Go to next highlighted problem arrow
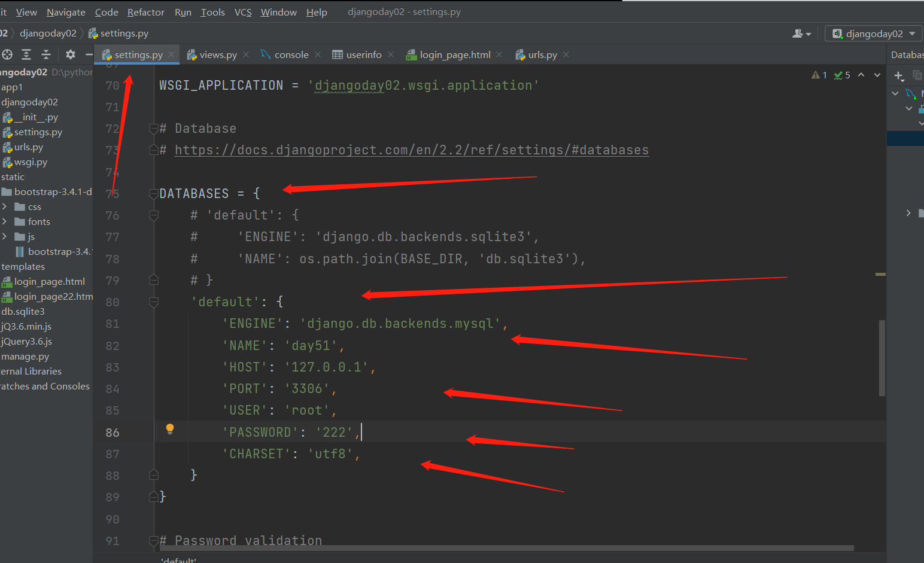The width and height of the screenshot is (924, 563). (877, 75)
